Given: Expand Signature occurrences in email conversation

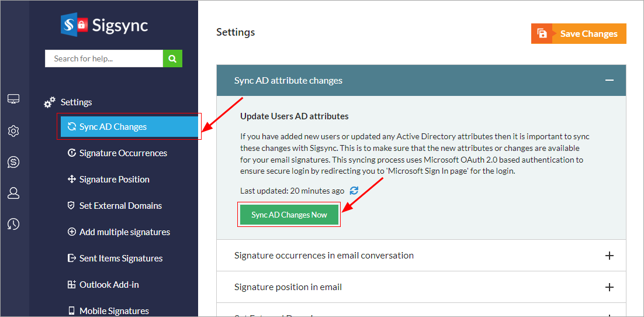Looking at the screenshot, I should pyautogui.click(x=609, y=256).
